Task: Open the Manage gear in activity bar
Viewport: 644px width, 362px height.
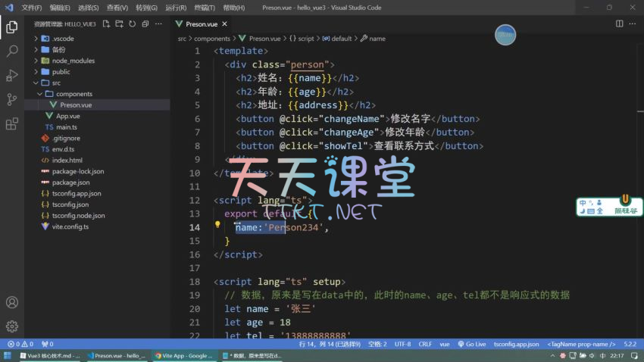Action: pyautogui.click(x=12, y=326)
